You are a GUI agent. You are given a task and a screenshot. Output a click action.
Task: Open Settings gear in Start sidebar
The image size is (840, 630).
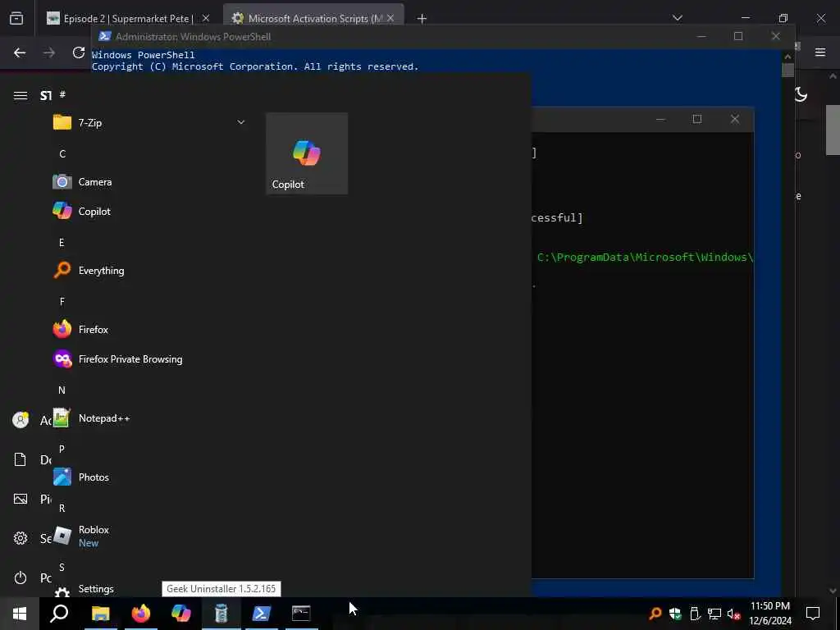point(21,538)
